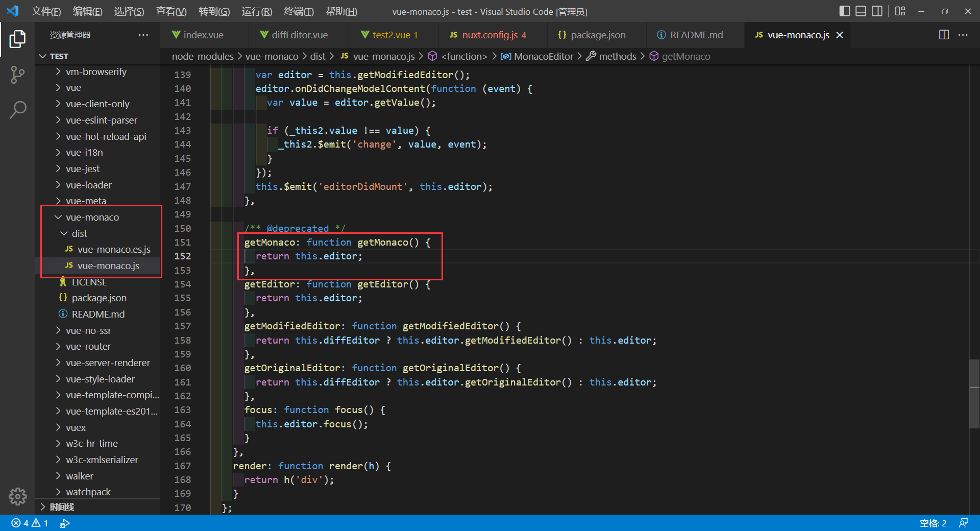The height and width of the screenshot is (531, 980).
Task: Open the Search view in activity bar
Action: click(17, 109)
